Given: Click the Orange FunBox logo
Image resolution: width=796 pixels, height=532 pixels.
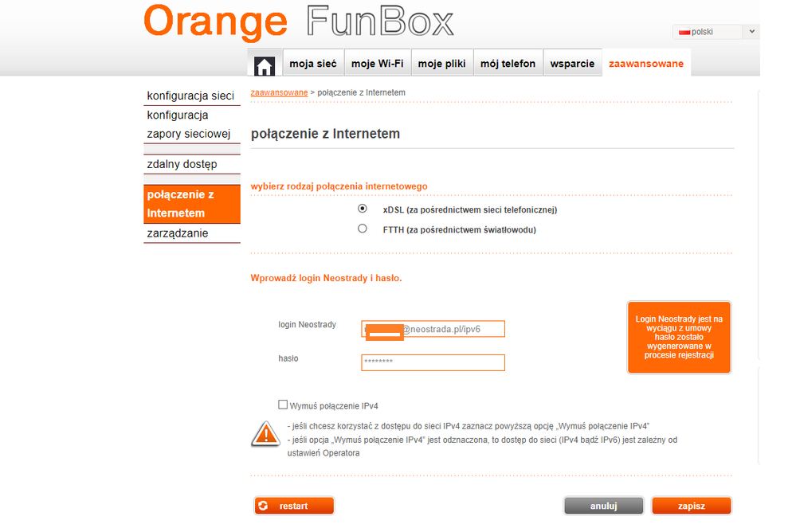Looking at the screenshot, I should (x=299, y=22).
